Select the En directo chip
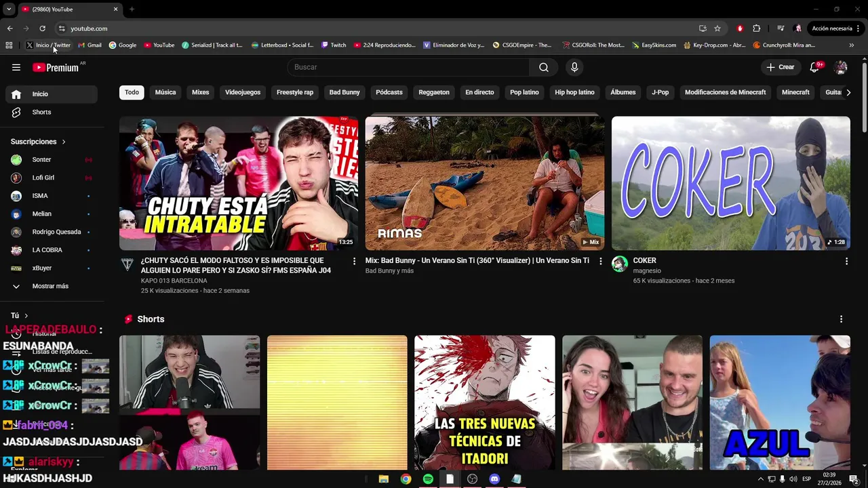 pyautogui.click(x=479, y=92)
